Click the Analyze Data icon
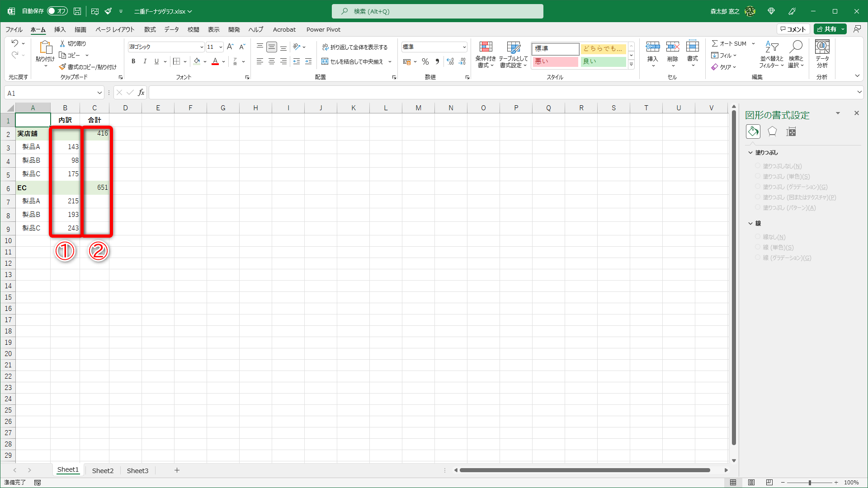Image resolution: width=868 pixels, height=488 pixels. point(822,47)
